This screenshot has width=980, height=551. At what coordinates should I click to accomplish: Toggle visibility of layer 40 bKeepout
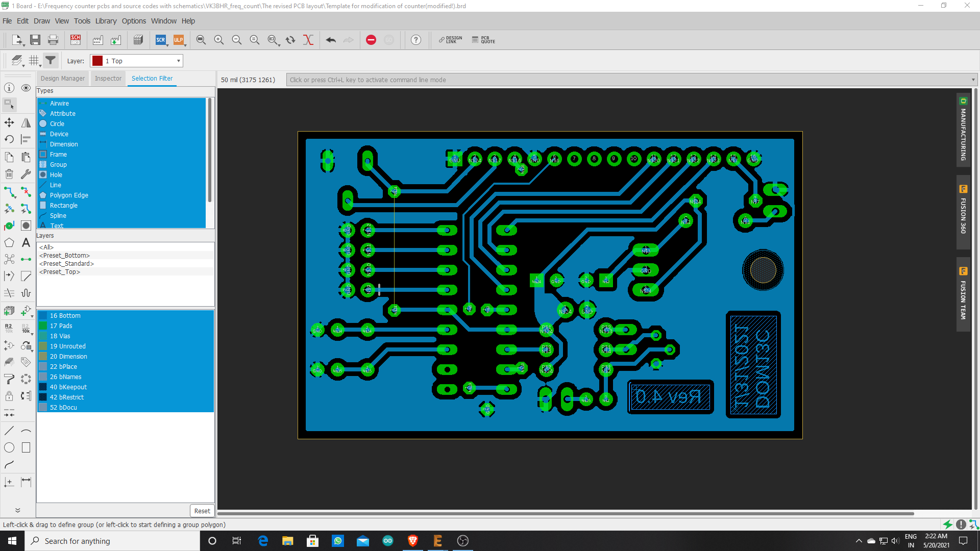click(43, 387)
